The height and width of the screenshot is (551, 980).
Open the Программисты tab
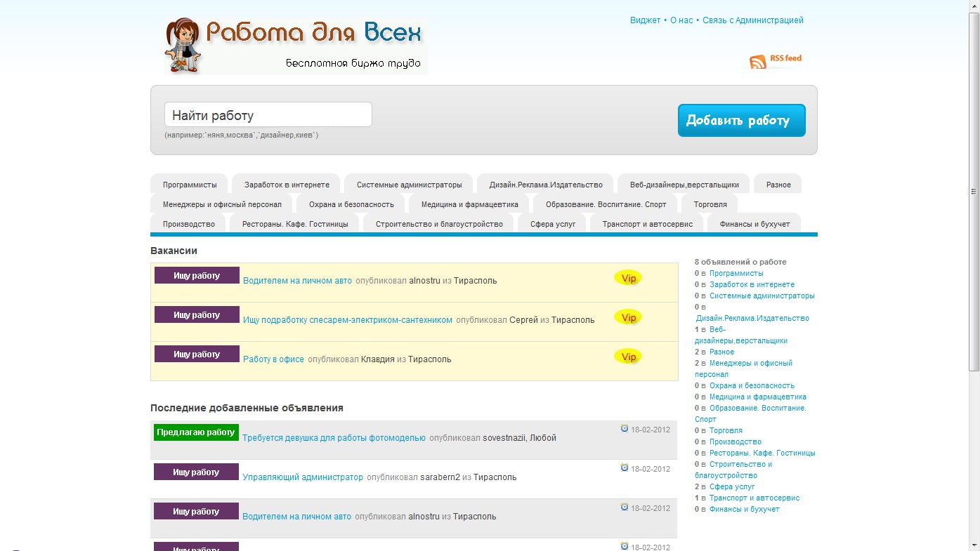[190, 185]
